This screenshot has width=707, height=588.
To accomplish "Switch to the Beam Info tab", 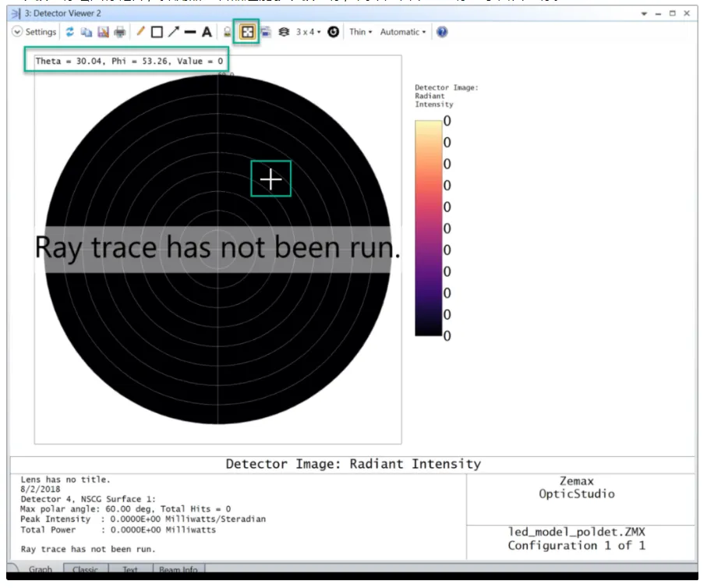I will click(179, 569).
